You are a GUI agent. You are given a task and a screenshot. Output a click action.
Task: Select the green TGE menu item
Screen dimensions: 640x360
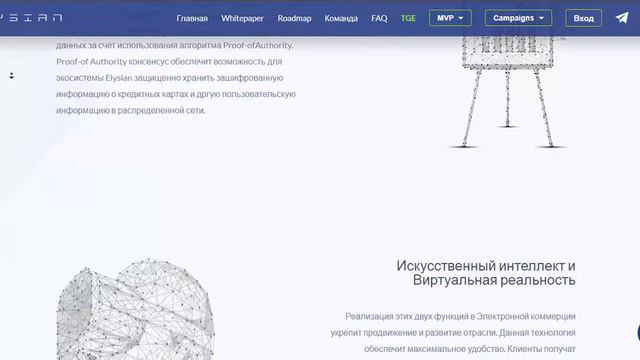pos(408,18)
